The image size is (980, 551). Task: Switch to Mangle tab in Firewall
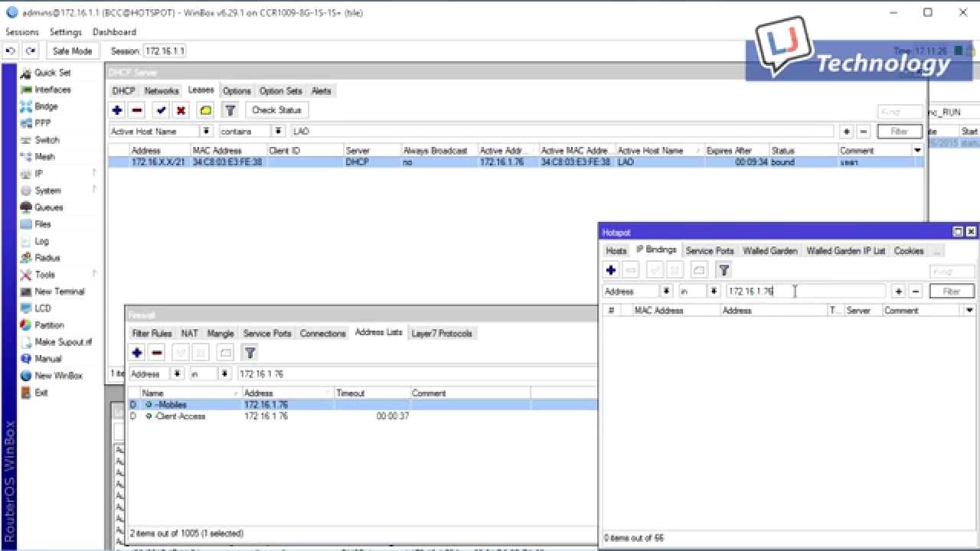tap(220, 334)
